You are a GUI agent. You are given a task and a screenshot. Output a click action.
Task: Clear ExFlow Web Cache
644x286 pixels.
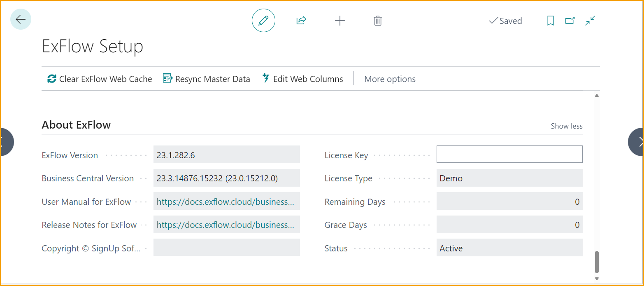100,79
